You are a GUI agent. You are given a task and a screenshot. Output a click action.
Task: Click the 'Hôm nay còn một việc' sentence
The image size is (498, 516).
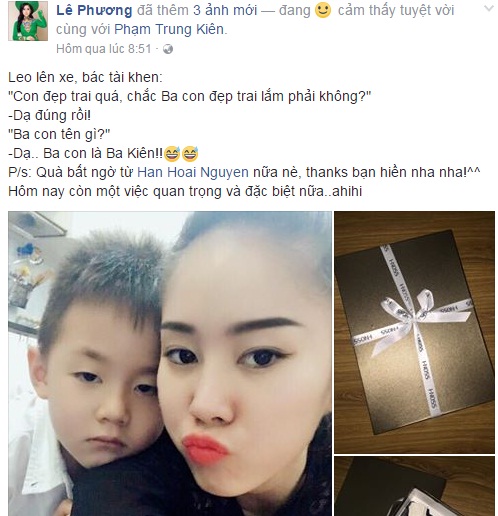[185, 192]
